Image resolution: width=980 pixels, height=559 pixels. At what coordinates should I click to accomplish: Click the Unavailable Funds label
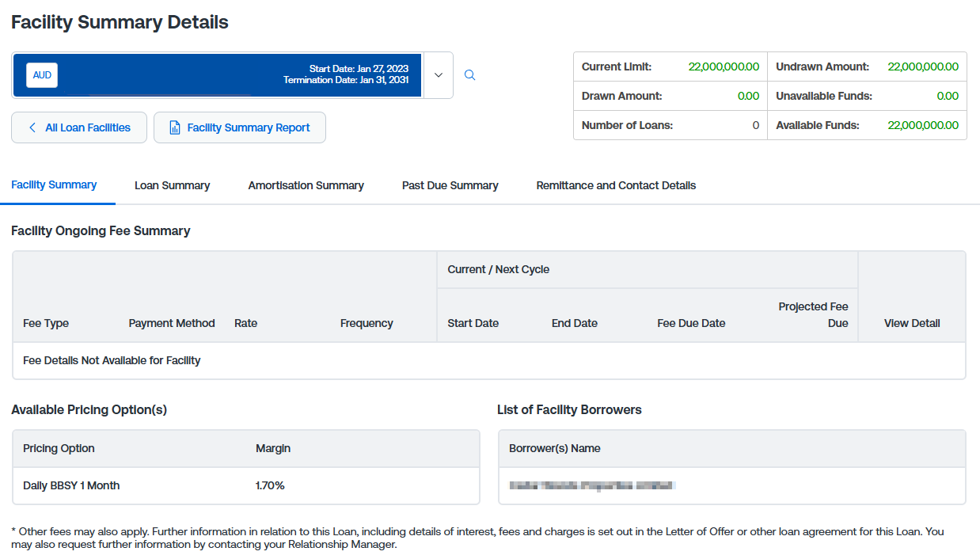click(x=823, y=96)
